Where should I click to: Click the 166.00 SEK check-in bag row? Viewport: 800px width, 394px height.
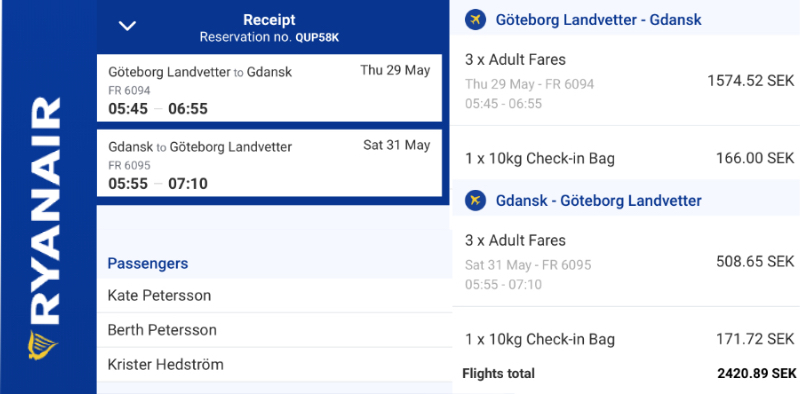click(626, 158)
